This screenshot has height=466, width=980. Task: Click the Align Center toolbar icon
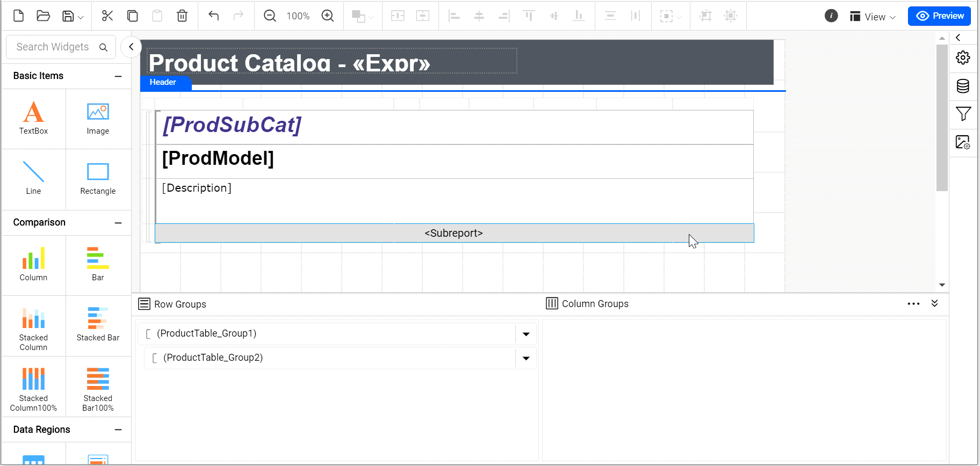click(x=479, y=16)
